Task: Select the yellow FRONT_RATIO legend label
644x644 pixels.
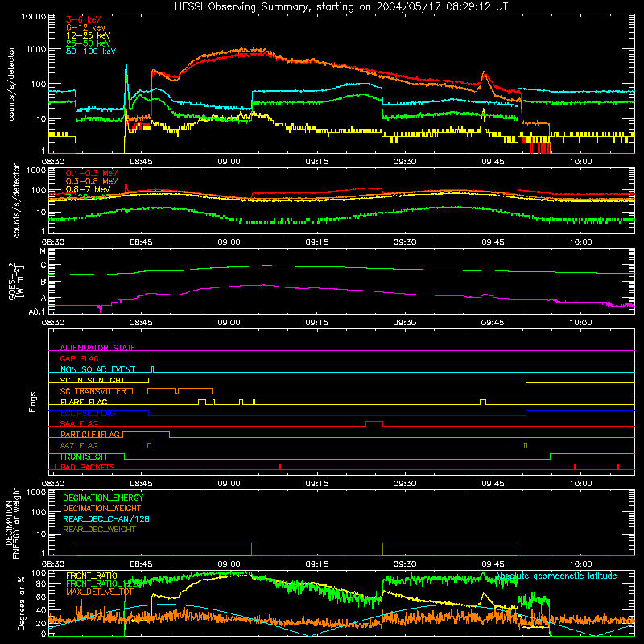Action: click(92, 576)
